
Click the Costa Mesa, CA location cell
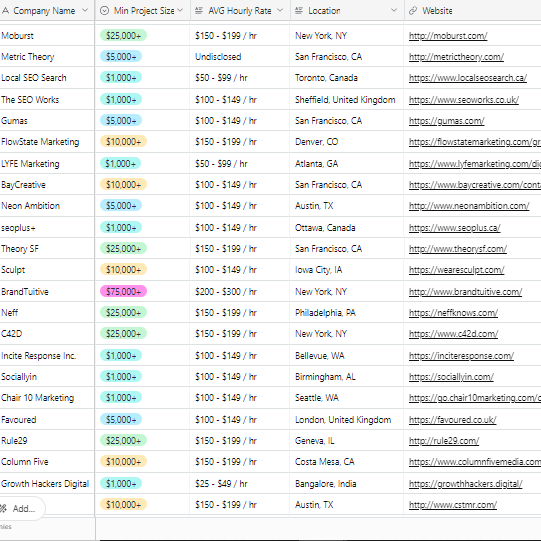[347, 462]
